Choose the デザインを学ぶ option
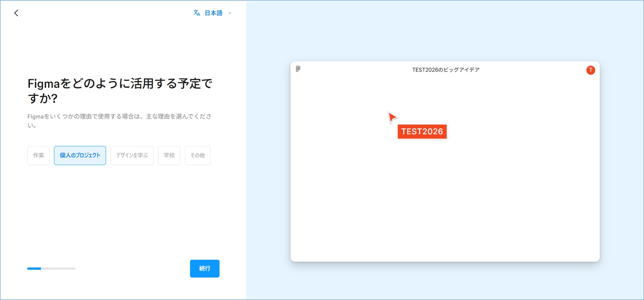Viewport: 644px width, 300px height. click(x=132, y=155)
